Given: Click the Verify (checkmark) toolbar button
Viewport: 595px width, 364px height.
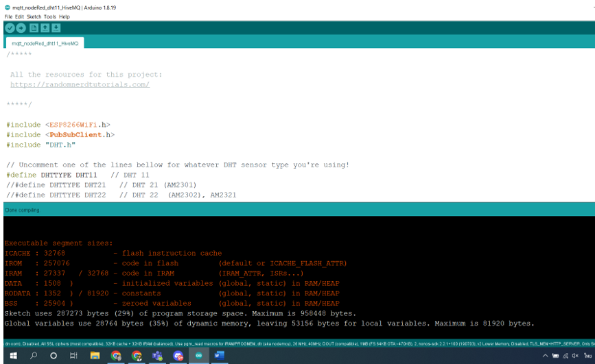Looking at the screenshot, I should pos(10,27).
